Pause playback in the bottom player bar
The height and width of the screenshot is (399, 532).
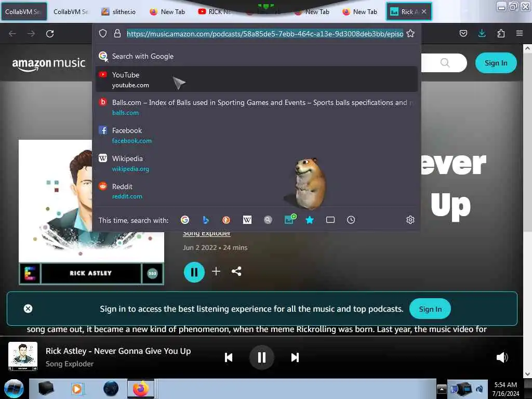click(262, 357)
